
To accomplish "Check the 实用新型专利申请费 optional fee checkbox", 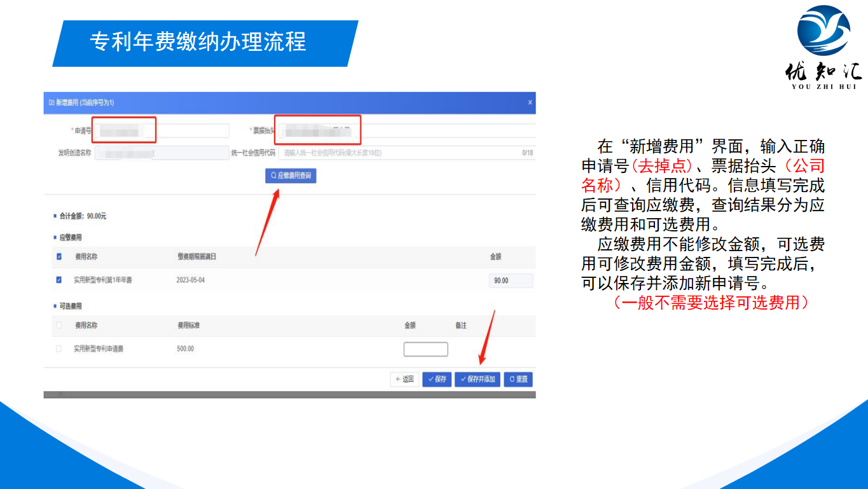I will coord(59,348).
